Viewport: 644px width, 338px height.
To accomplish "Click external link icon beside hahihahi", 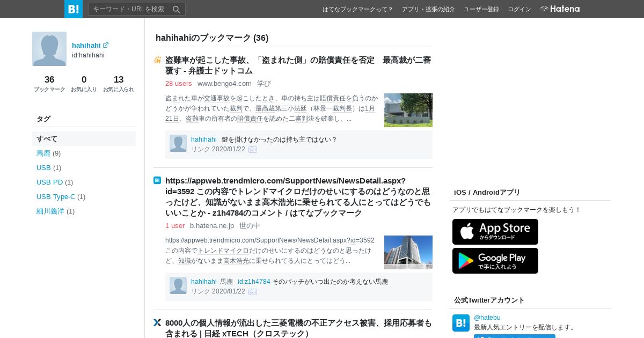I will [106, 45].
